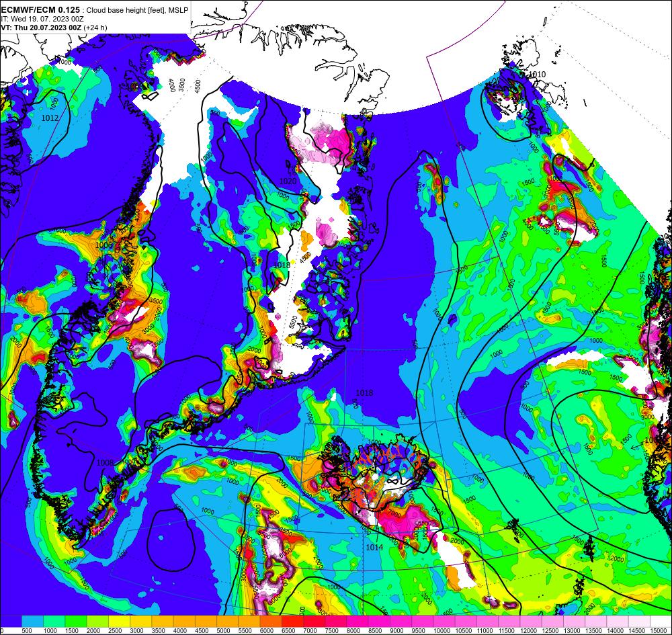Click the 1008 pressure label
672x635 pixels.
(105, 463)
